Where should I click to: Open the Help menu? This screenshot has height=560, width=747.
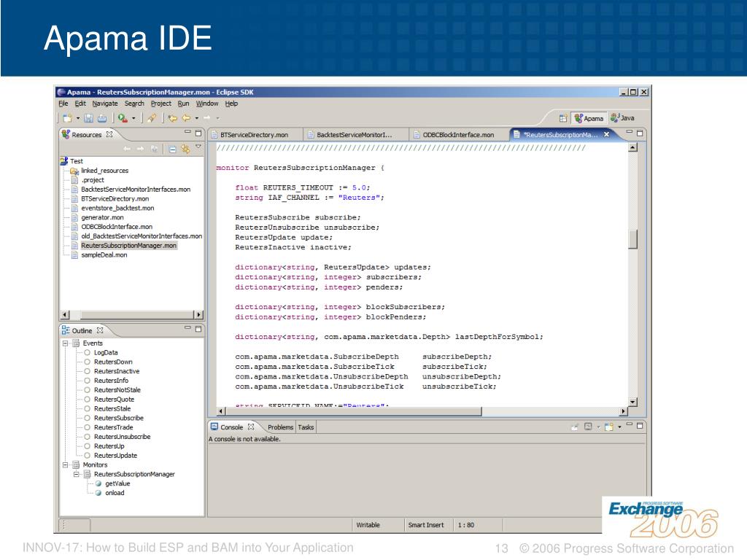click(231, 104)
